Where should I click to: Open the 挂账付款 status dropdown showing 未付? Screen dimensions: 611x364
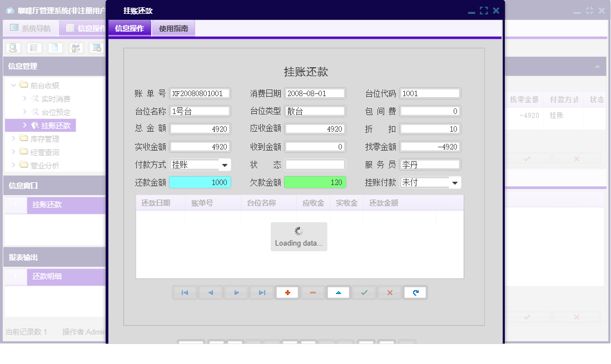click(x=456, y=182)
